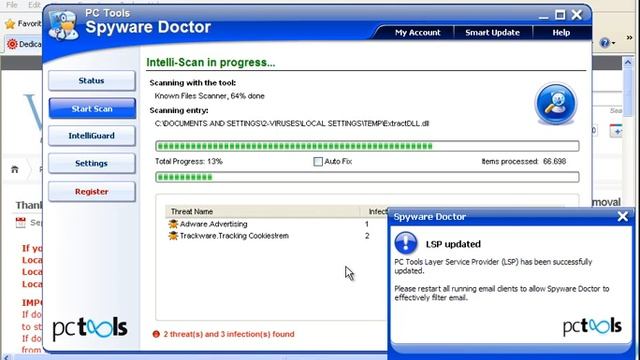Click the pctools logo in the popup
The width and height of the screenshot is (640, 360).
(x=592, y=326)
